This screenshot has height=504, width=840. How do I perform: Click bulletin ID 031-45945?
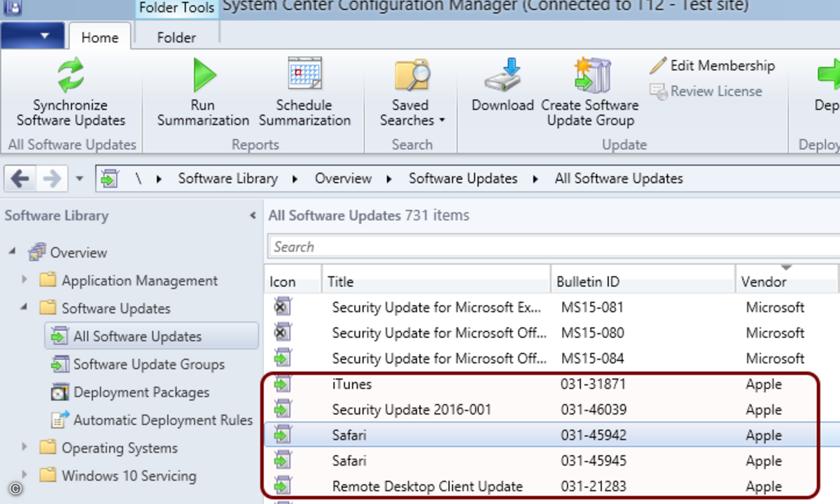[594, 461]
